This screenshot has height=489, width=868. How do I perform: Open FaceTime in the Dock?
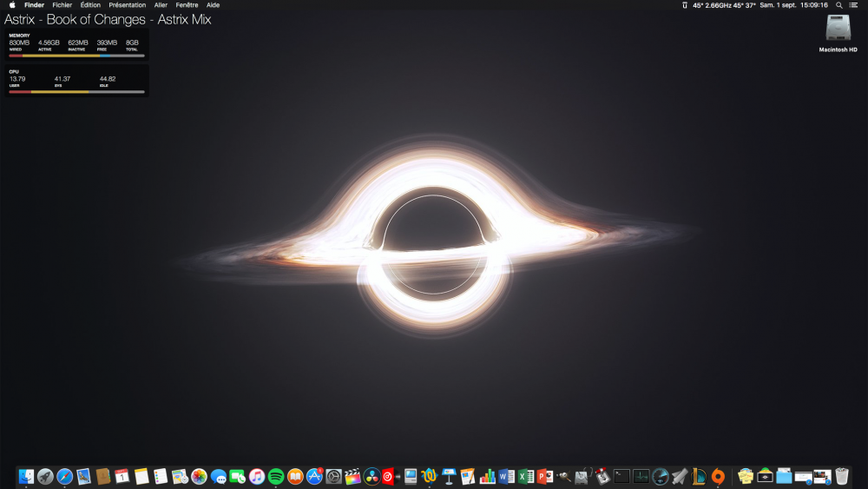[x=238, y=476]
